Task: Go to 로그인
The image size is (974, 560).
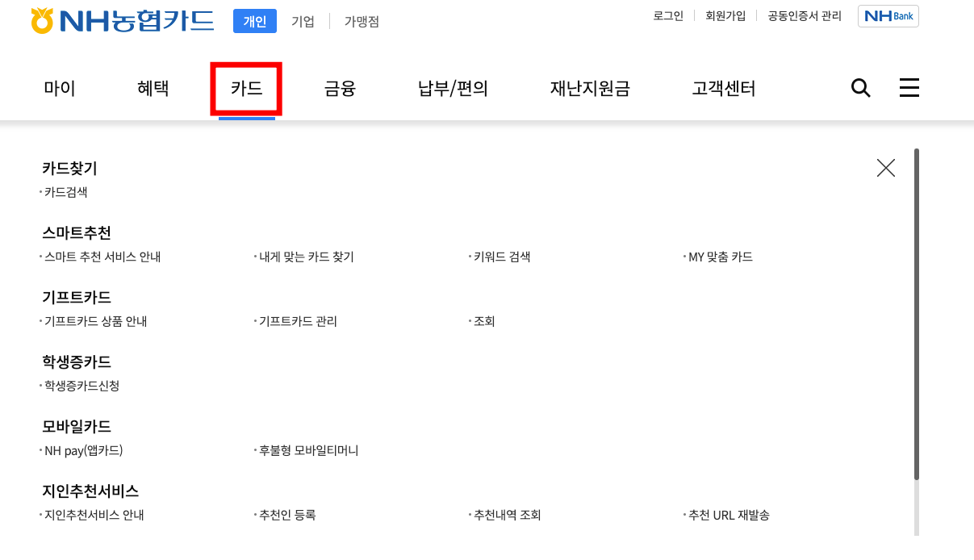Action: click(667, 15)
